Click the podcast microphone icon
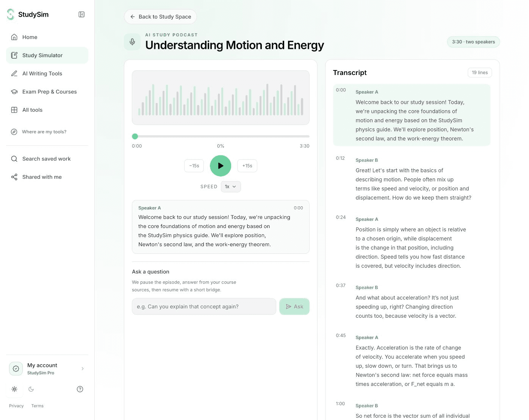This screenshot has height=420, width=529. [x=132, y=42]
